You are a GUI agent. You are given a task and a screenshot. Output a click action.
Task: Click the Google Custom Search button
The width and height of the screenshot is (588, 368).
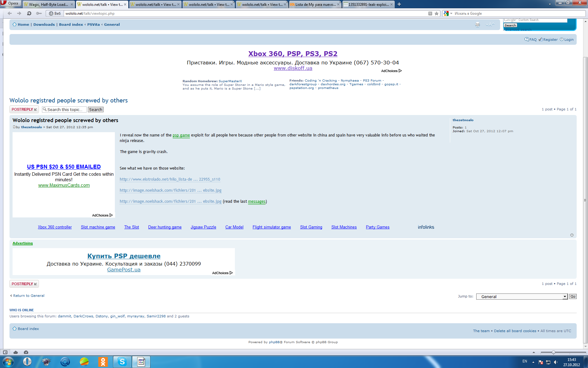[510, 25]
